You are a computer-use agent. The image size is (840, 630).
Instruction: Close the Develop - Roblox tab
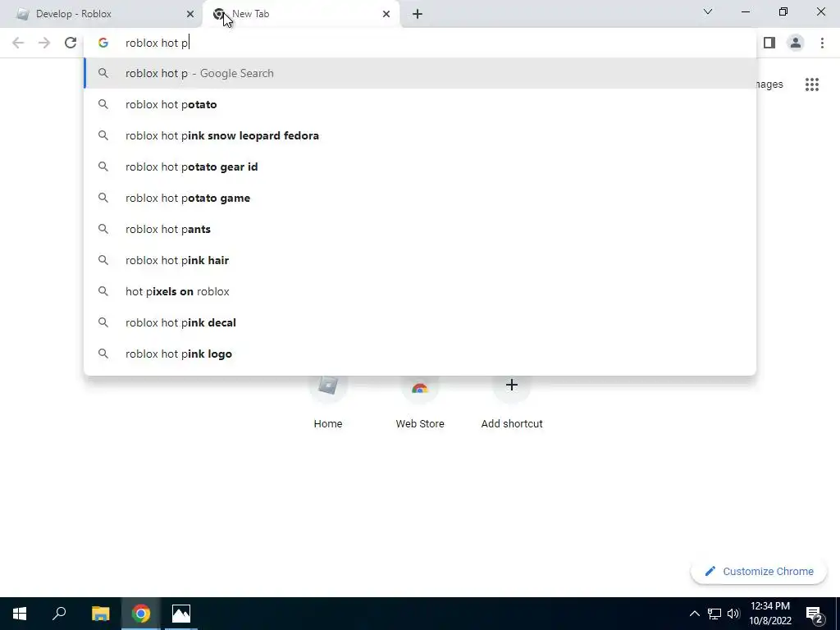[189, 14]
